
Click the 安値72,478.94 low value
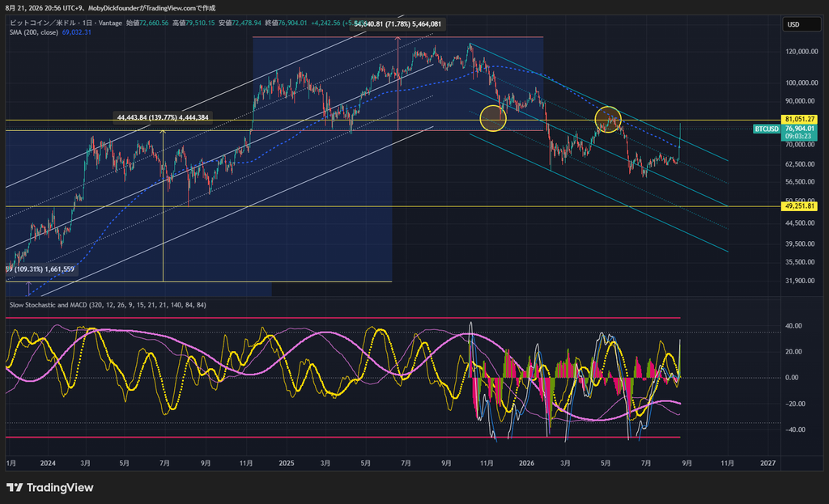coord(240,23)
